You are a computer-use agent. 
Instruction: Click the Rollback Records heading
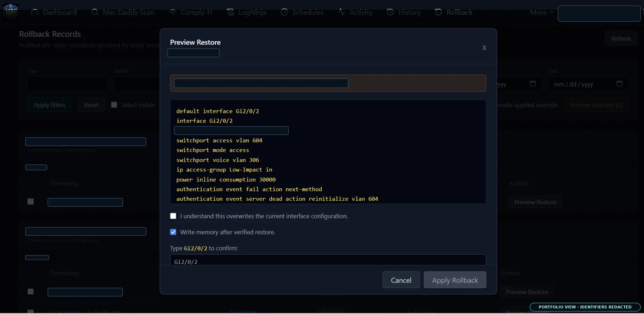[50, 34]
